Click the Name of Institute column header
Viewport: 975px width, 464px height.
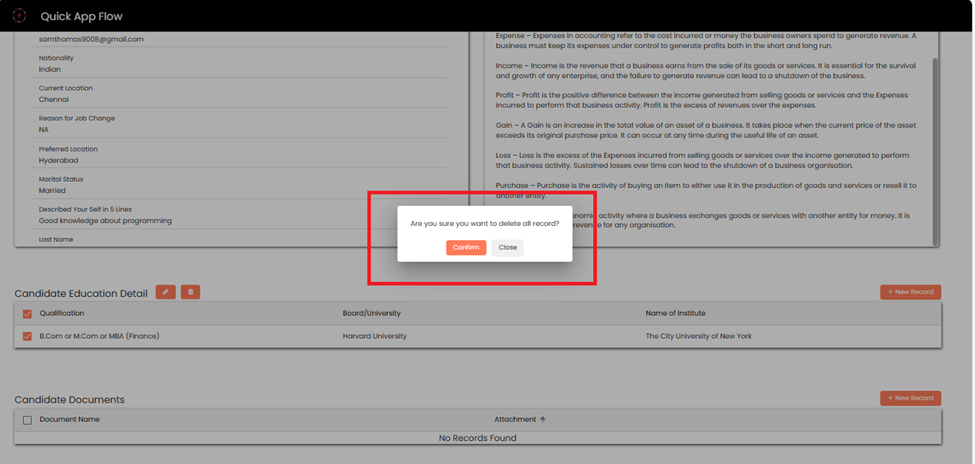[x=675, y=313]
